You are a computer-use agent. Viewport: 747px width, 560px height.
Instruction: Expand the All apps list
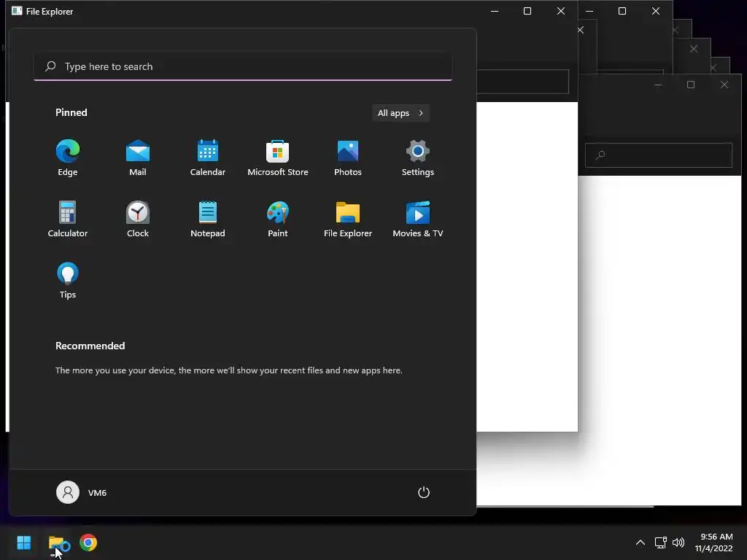pos(400,113)
